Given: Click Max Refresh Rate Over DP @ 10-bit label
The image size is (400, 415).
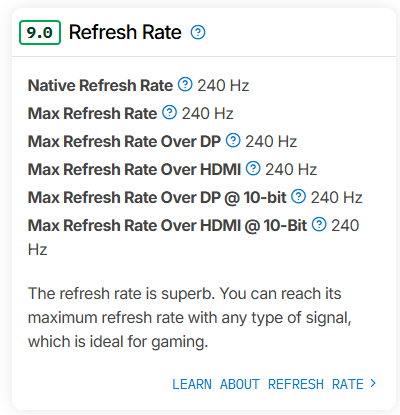Looking at the screenshot, I should click(157, 197).
